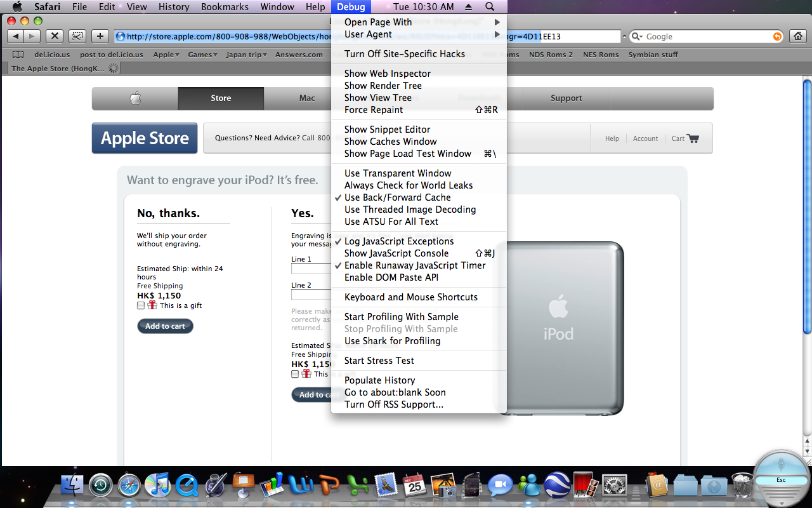812x508 pixels.
Task: Open the Apple bookmarks folder dropdown
Action: click(166, 55)
